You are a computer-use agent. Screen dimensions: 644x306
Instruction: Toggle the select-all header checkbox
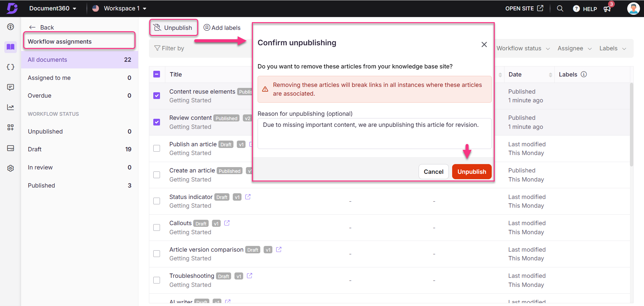pos(157,74)
